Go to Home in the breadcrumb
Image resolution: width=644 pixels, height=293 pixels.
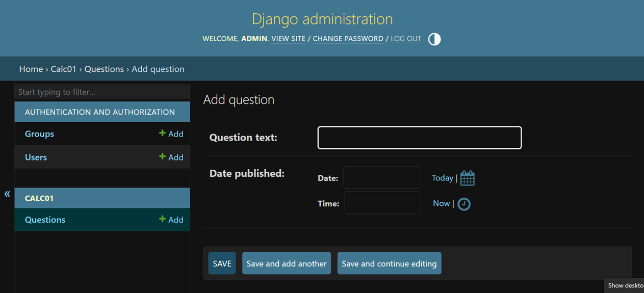(31, 69)
